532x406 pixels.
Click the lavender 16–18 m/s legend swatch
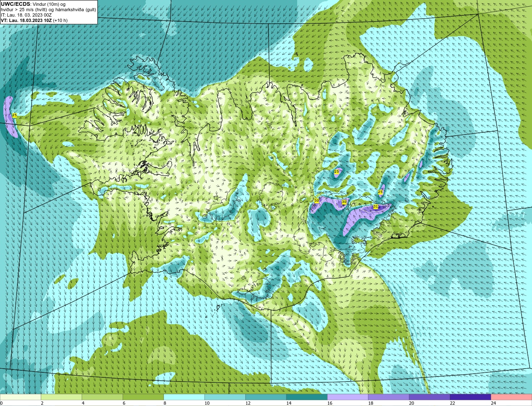tap(348, 397)
